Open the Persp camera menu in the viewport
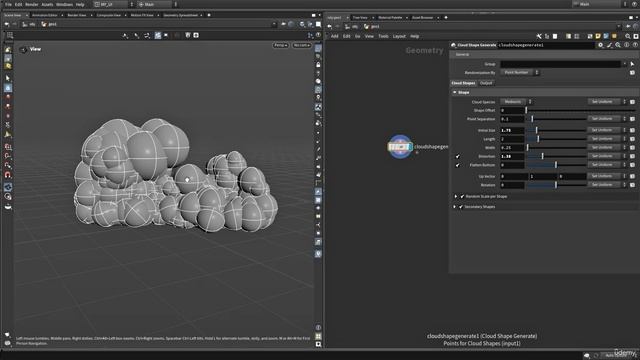 point(280,45)
